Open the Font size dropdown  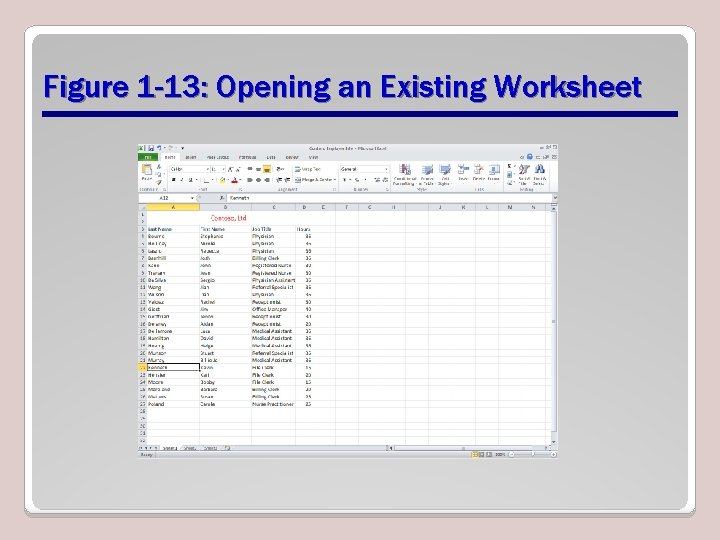[223, 169]
